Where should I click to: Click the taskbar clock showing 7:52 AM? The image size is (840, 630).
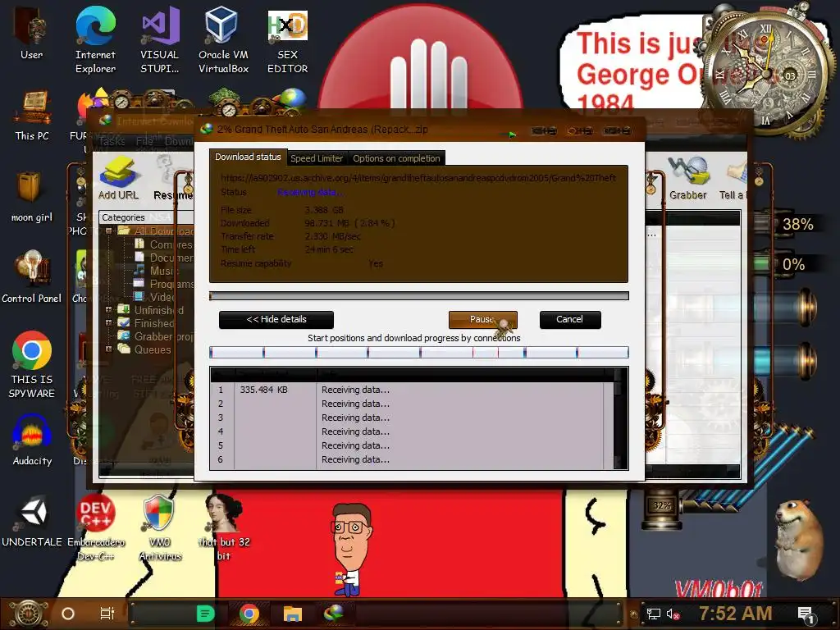[735, 614]
